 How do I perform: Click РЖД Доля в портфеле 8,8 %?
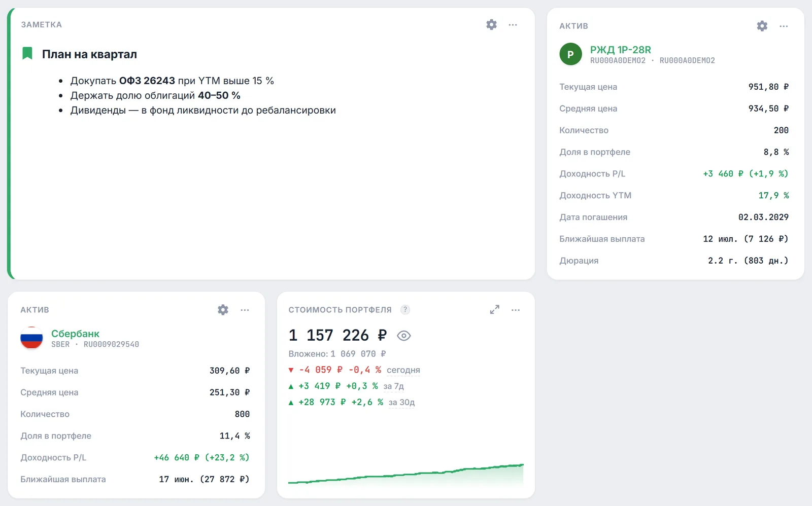(x=776, y=152)
